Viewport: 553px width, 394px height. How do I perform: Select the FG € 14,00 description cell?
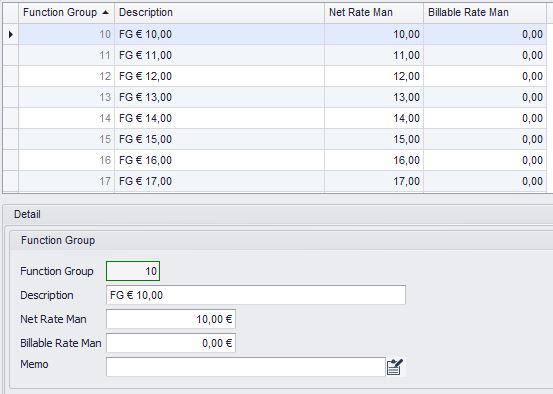[x=219, y=118]
